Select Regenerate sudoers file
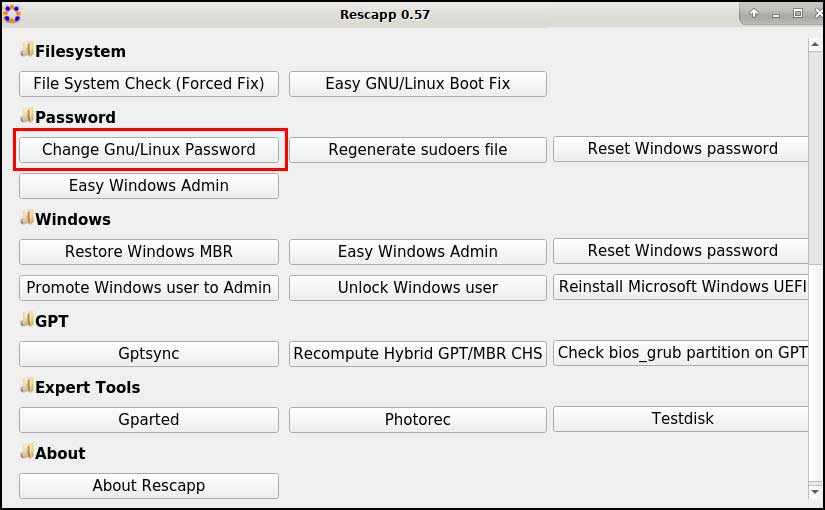The width and height of the screenshot is (825, 510). click(418, 150)
